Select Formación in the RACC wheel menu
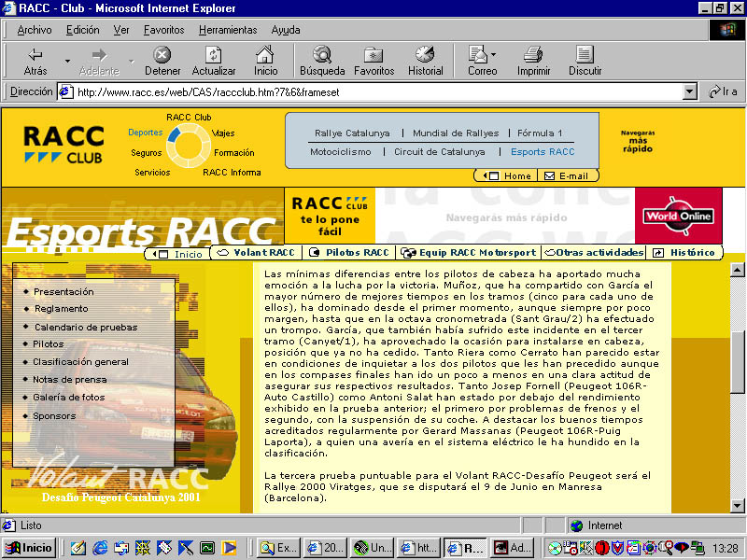 tap(234, 152)
